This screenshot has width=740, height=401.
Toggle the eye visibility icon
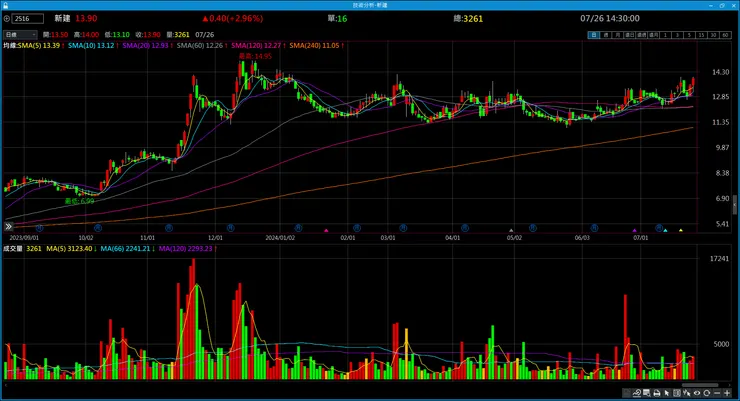click(x=697, y=393)
